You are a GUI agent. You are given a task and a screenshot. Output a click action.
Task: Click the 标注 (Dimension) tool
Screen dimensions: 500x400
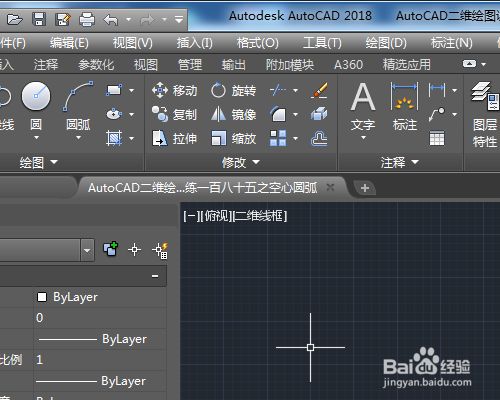click(x=405, y=107)
